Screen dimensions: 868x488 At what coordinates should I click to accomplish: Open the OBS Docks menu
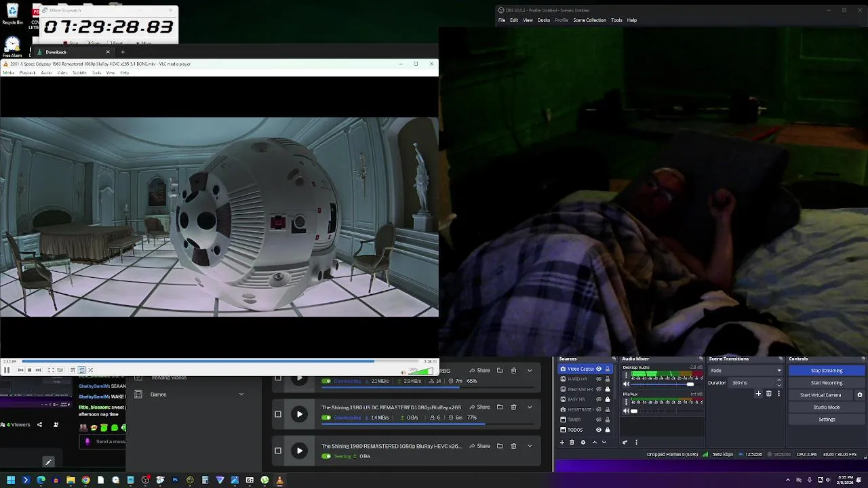coord(544,20)
